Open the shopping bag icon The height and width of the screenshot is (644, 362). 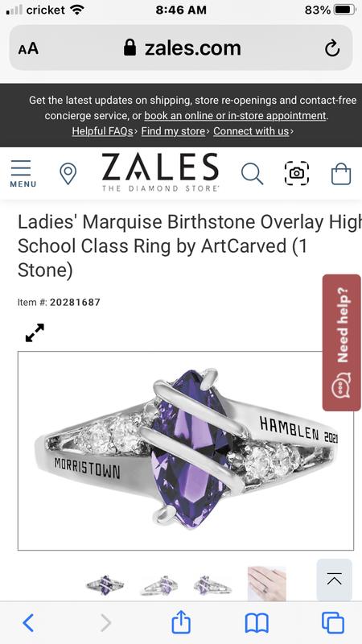click(x=341, y=173)
